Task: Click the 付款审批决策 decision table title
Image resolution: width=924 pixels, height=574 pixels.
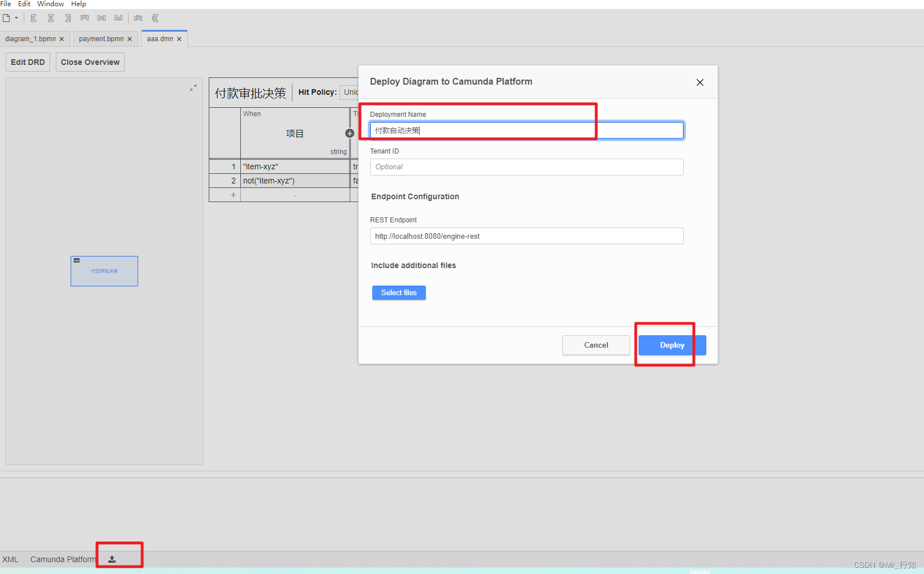Action: click(x=250, y=93)
